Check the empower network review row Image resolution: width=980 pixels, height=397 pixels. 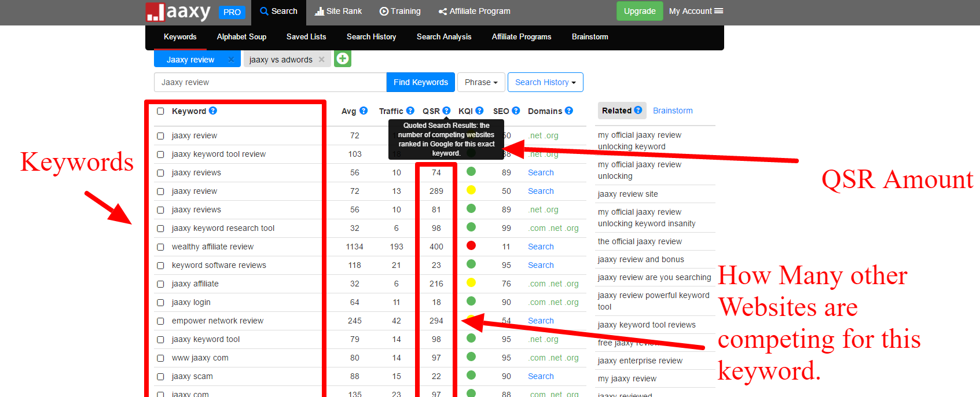coord(160,321)
